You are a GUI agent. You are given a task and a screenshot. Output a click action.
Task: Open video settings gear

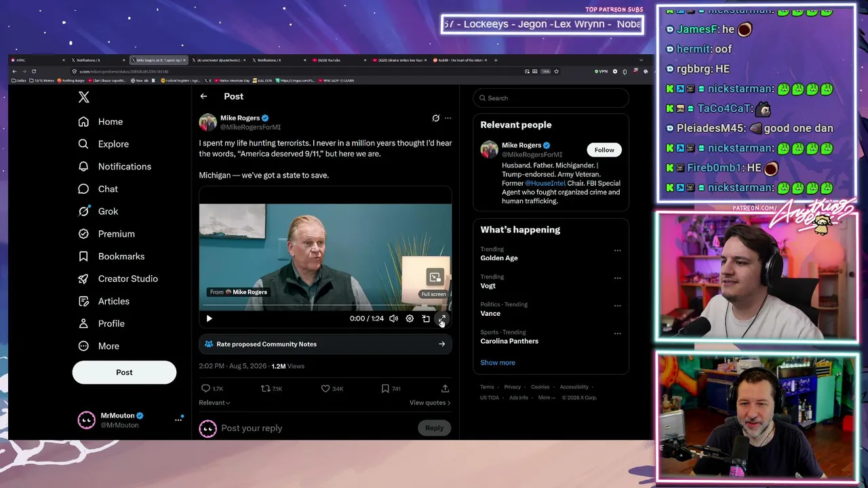click(x=410, y=319)
